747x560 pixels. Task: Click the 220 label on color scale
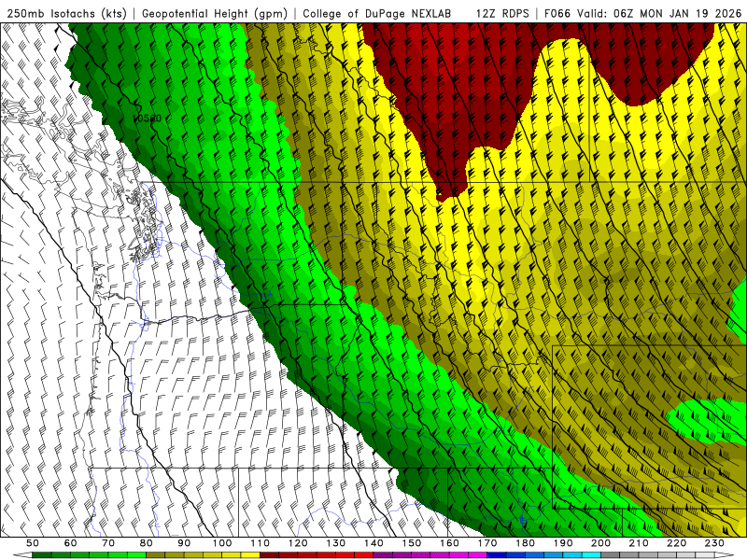[x=677, y=543]
